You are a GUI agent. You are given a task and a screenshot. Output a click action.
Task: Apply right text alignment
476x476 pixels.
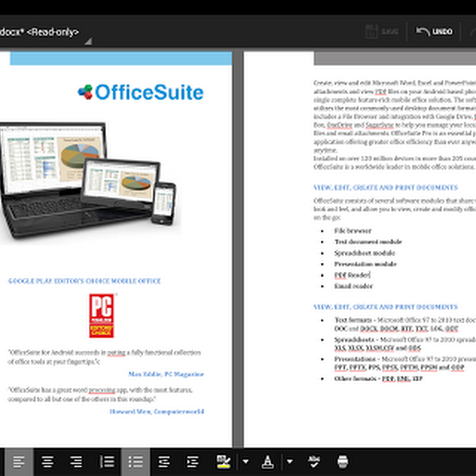click(x=76, y=462)
